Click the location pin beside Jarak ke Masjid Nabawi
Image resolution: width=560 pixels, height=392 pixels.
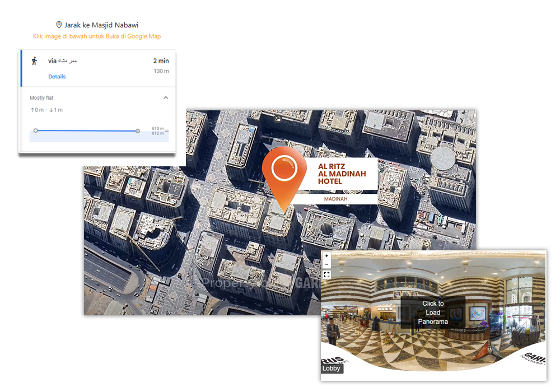pos(59,25)
